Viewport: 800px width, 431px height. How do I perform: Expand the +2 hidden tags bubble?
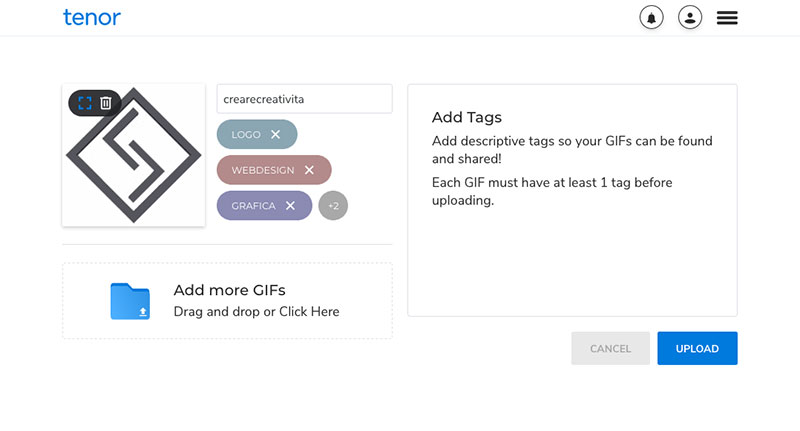(333, 206)
